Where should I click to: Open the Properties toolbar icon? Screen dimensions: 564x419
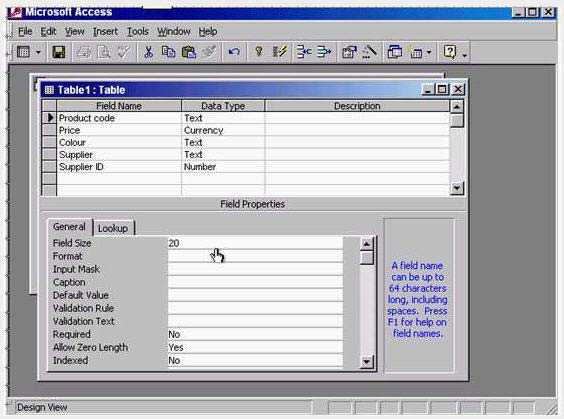click(349, 53)
